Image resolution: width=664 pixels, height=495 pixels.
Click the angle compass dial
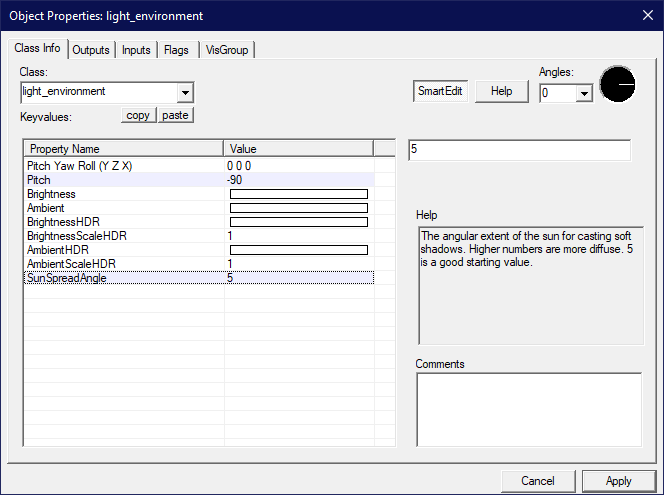[617, 86]
